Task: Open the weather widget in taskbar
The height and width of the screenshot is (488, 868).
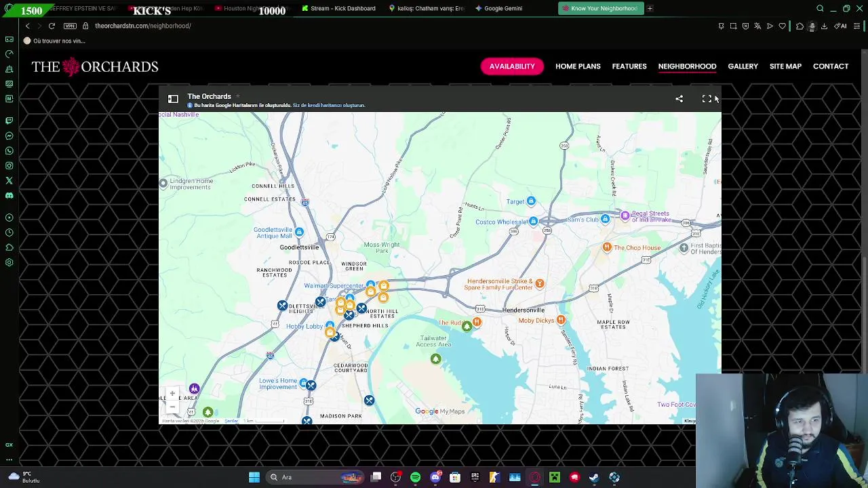Action: [x=22, y=477]
